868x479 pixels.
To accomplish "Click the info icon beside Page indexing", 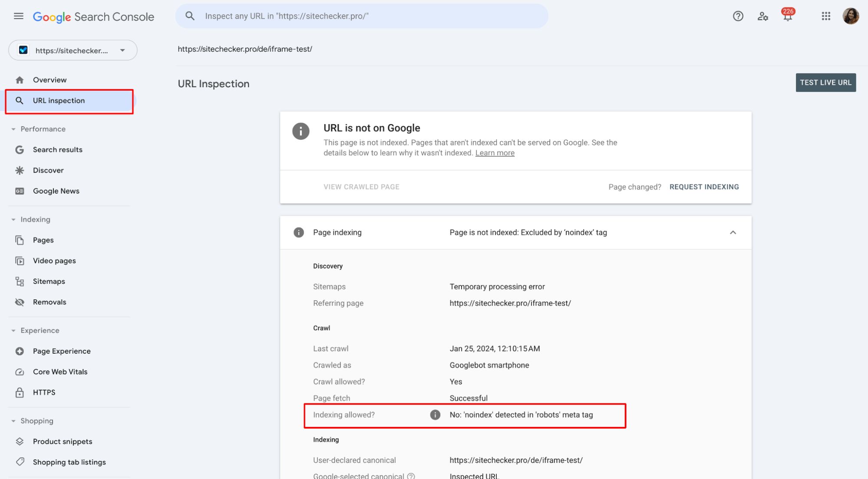I will point(298,233).
